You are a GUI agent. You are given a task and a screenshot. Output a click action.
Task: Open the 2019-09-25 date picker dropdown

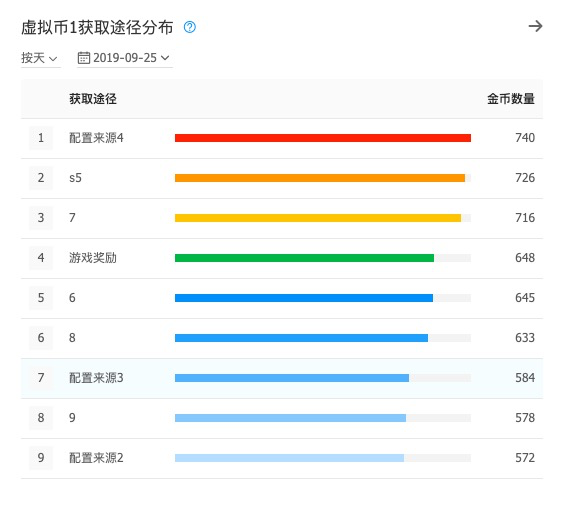125,58
